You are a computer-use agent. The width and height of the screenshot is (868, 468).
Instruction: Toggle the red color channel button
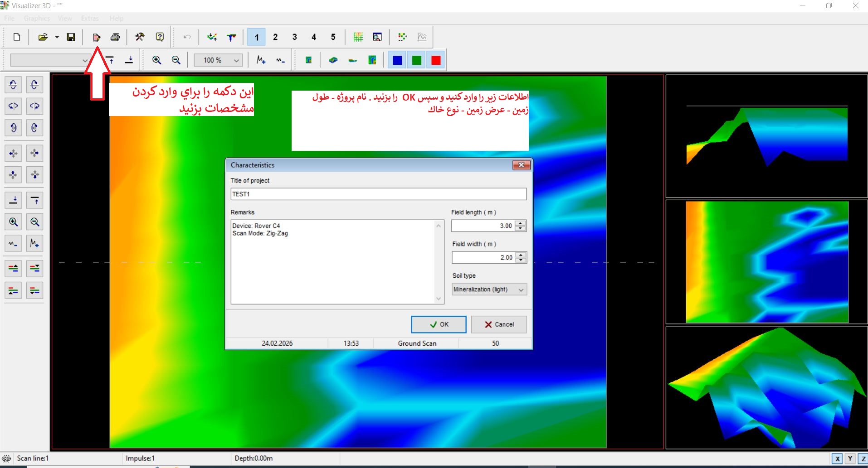pyautogui.click(x=436, y=60)
